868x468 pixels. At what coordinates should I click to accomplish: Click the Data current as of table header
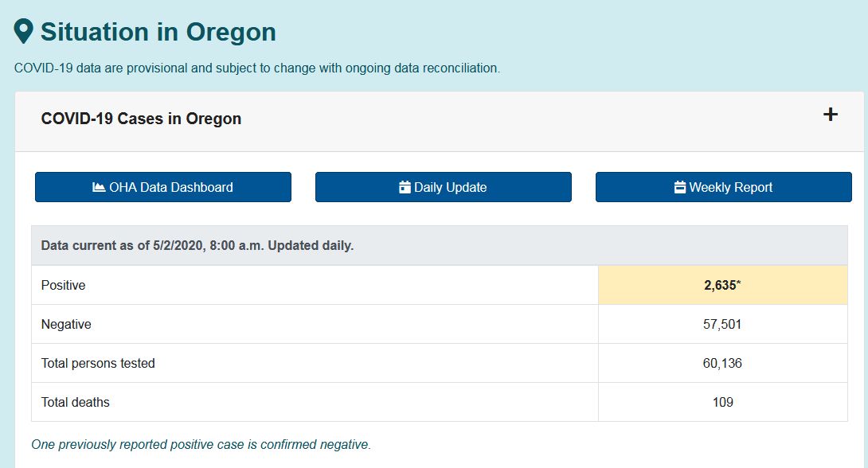(x=197, y=245)
